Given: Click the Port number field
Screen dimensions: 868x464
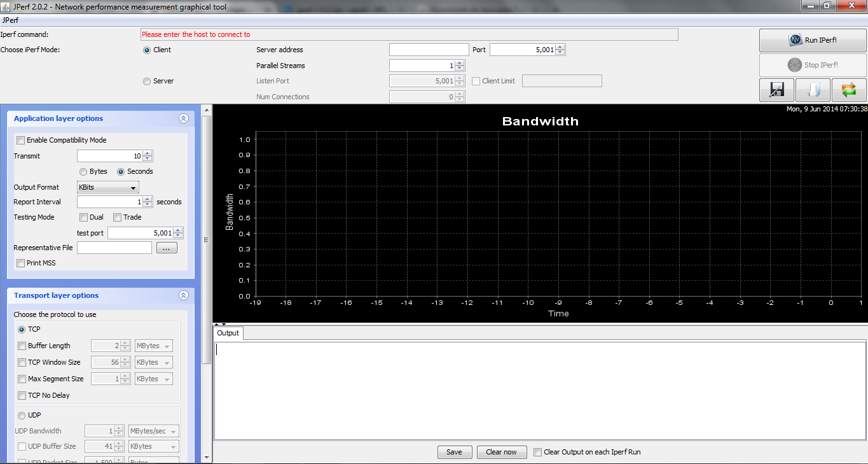Looking at the screenshot, I should (523, 50).
